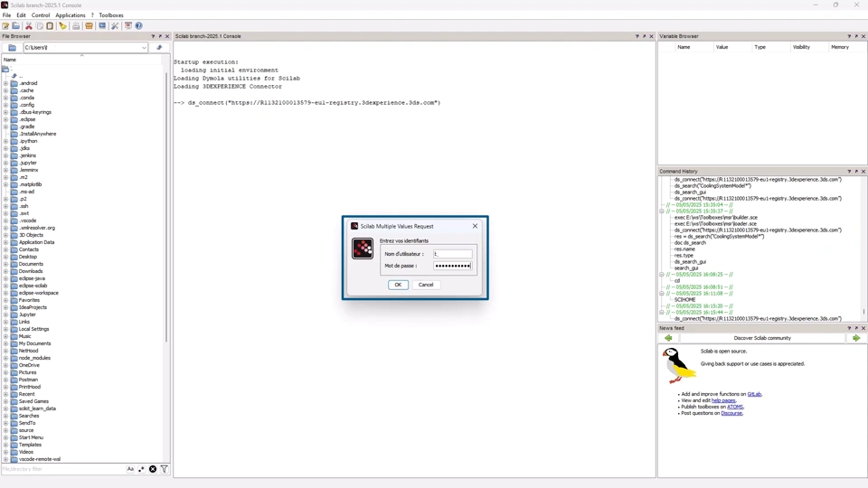Click the File/directory filter field
Viewport: 868px width, 488px height.
click(x=63, y=469)
